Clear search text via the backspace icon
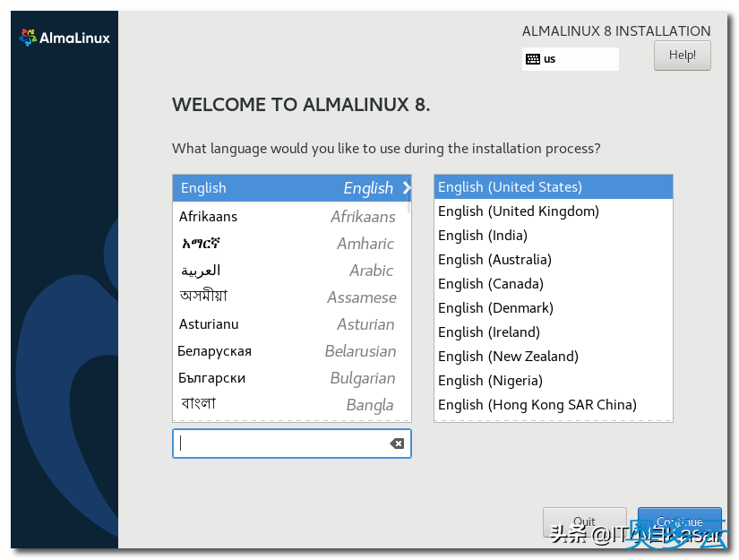 [397, 444]
